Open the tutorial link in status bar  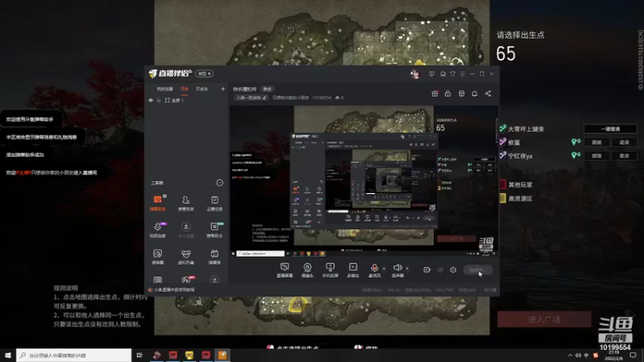[174, 290]
